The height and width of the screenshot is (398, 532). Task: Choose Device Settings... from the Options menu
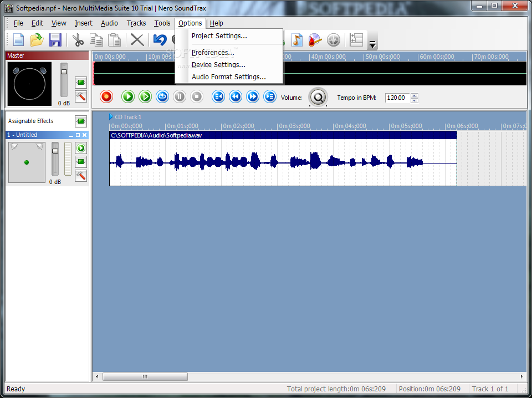click(229, 64)
